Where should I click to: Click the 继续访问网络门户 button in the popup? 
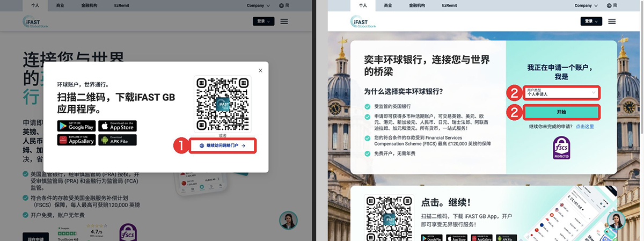[222, 145]
